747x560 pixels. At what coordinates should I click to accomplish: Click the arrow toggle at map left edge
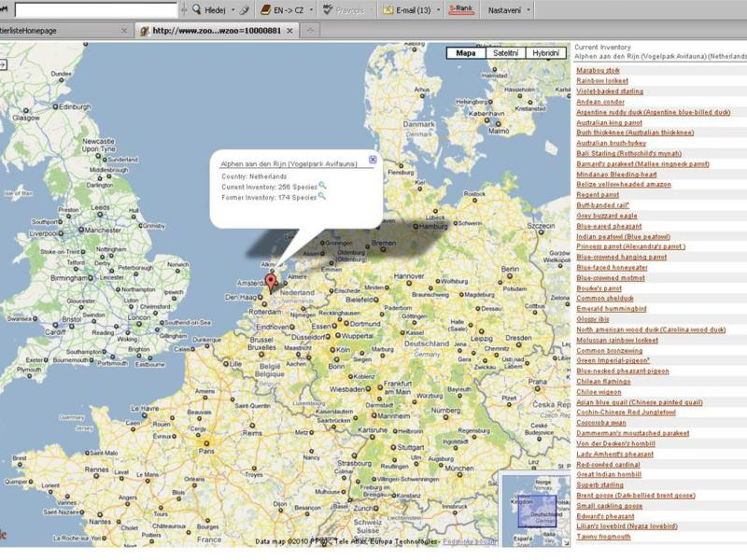click(3, 64)
